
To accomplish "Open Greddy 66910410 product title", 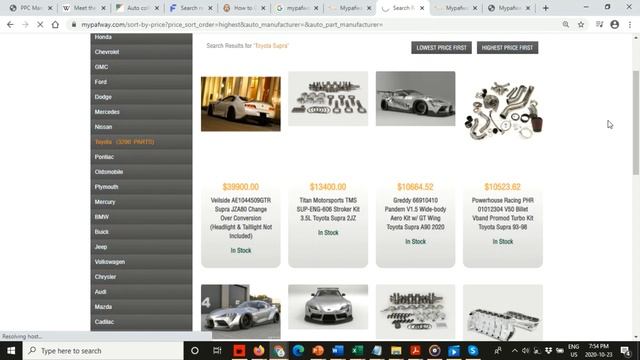I will (416, 213).
